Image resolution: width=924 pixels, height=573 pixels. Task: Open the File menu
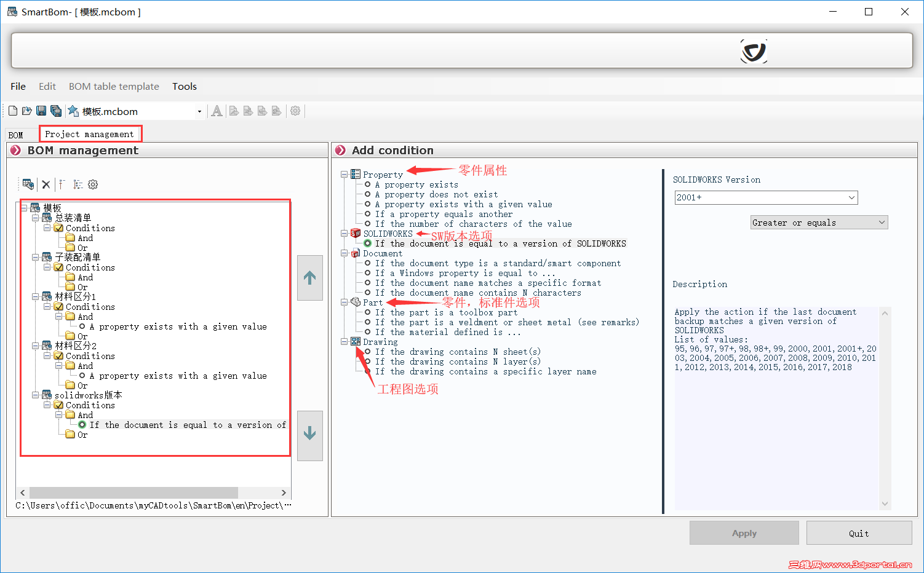click(x=18, y=86)
